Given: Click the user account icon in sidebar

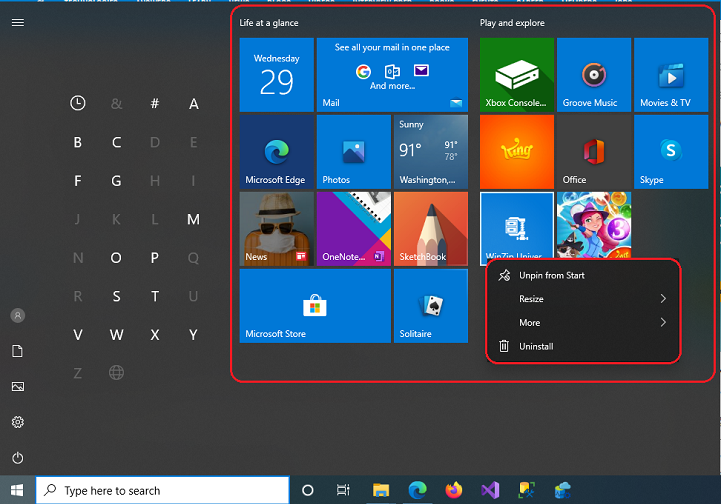Looking at the screenshot, I should pyautogui.click(x=17, y=315).
